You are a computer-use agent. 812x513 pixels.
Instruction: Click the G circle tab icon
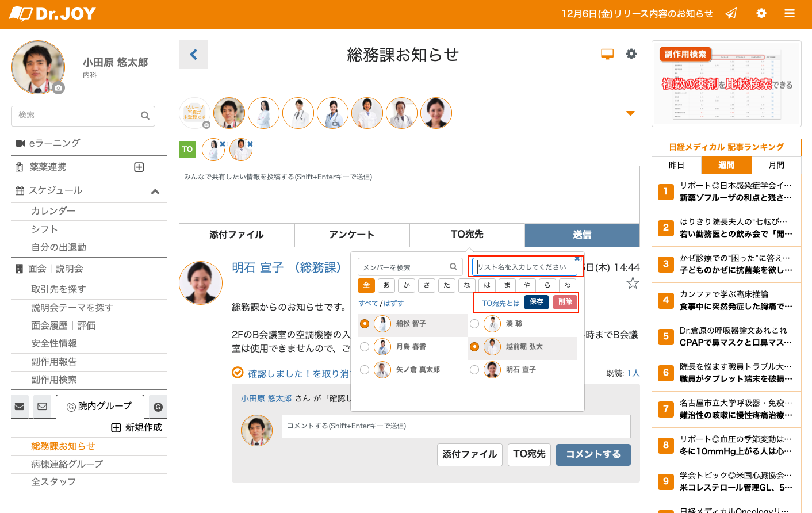tap(158, 407)
